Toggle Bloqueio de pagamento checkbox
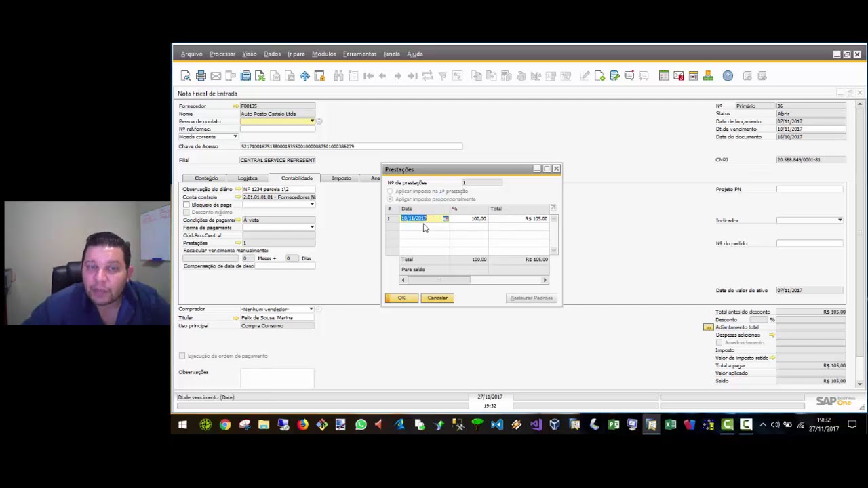The width and height of the screenshot is (868, 488). [186, 205]
